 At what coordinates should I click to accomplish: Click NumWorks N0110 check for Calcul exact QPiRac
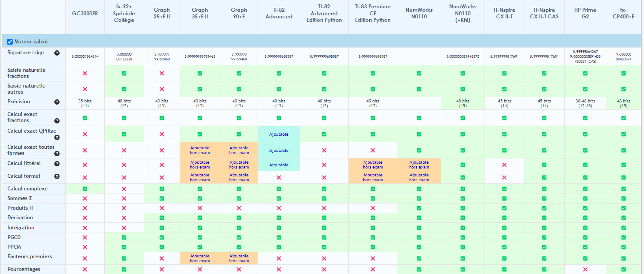click(419, 134)
